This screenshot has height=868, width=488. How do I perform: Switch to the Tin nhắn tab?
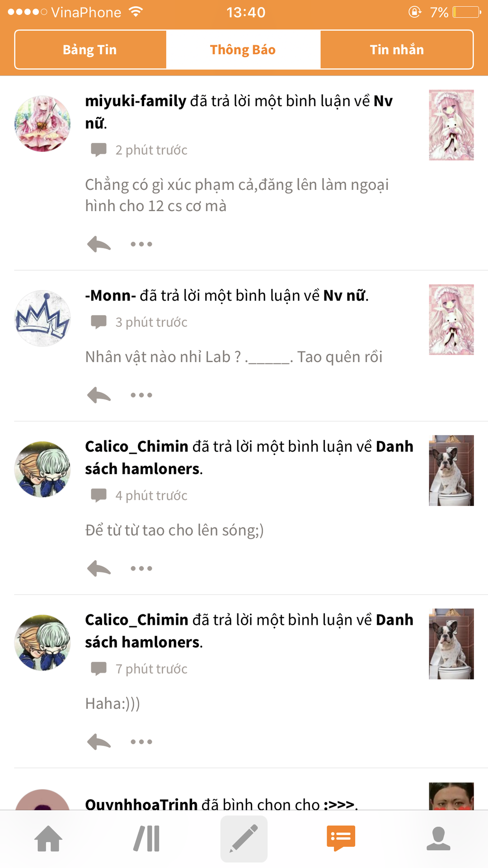(397, 50)
